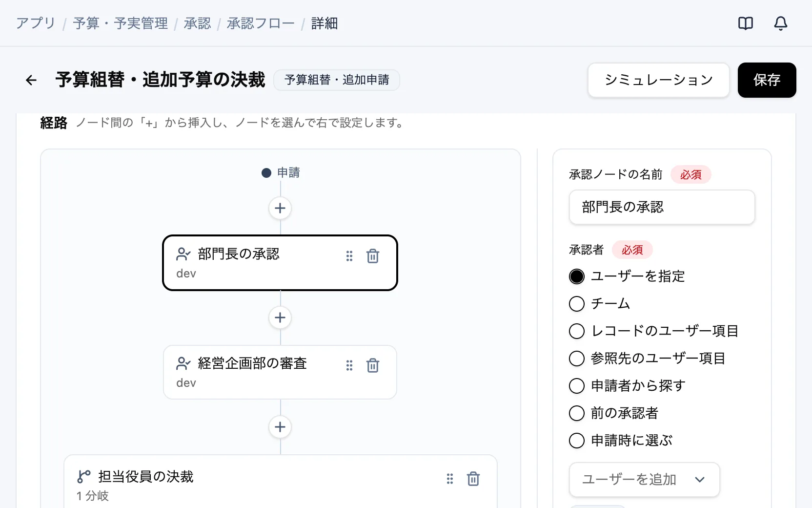
Task: Select the チーム radio option
Action: (577, 304)
